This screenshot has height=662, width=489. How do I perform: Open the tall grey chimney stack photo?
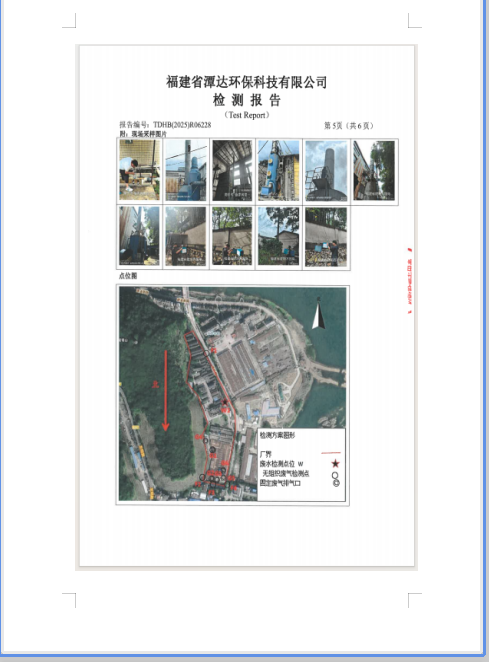326,171
